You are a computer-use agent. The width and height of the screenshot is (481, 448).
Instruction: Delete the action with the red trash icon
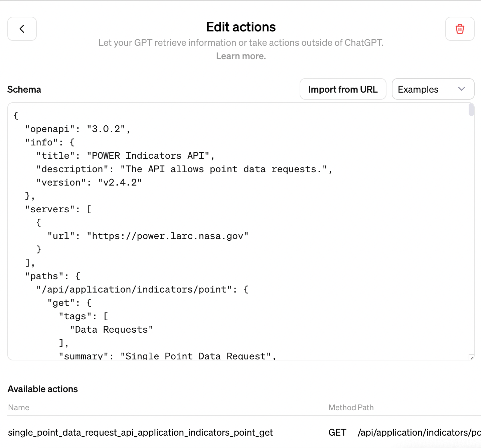460,29
